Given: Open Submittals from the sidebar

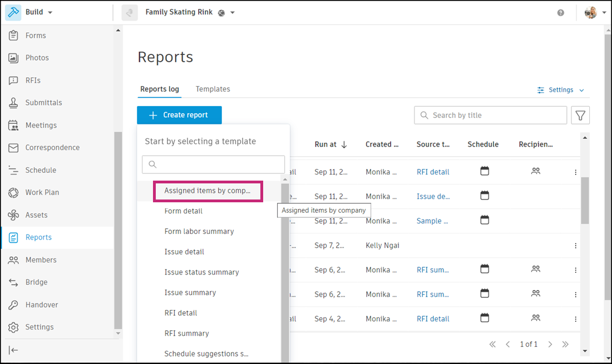Looking at the screenshot, I should point(43,103).
